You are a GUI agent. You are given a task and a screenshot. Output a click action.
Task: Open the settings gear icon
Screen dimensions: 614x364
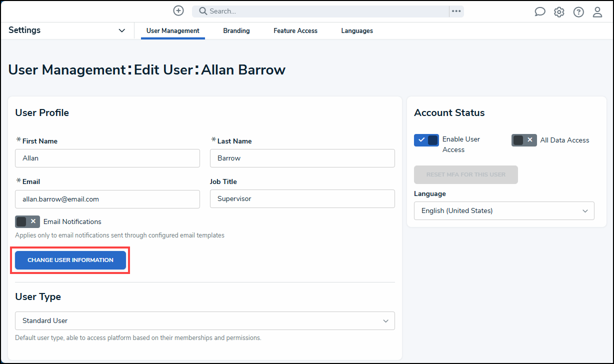coord(559,12)
